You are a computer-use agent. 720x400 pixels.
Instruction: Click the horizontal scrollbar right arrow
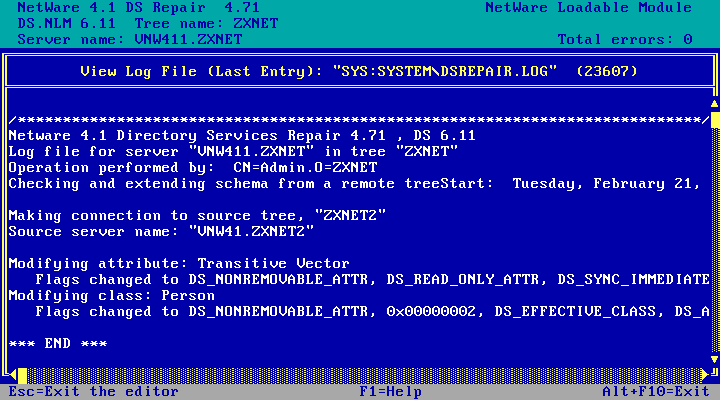click(705, 376)
